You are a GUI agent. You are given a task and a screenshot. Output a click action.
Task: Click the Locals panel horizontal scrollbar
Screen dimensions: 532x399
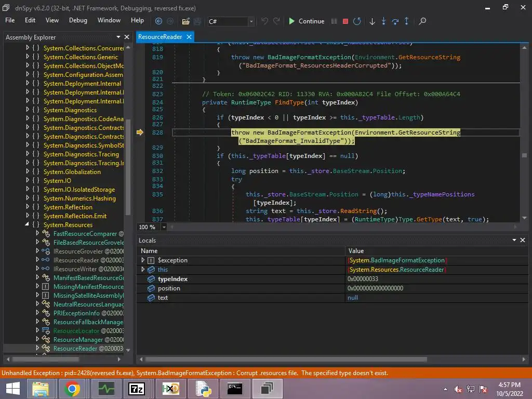(x=286, y=359)
